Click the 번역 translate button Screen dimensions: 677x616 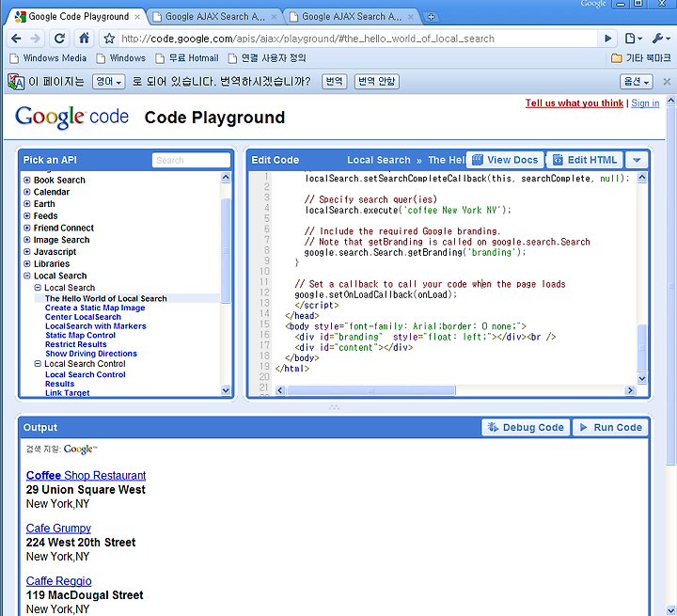point(334,81)
